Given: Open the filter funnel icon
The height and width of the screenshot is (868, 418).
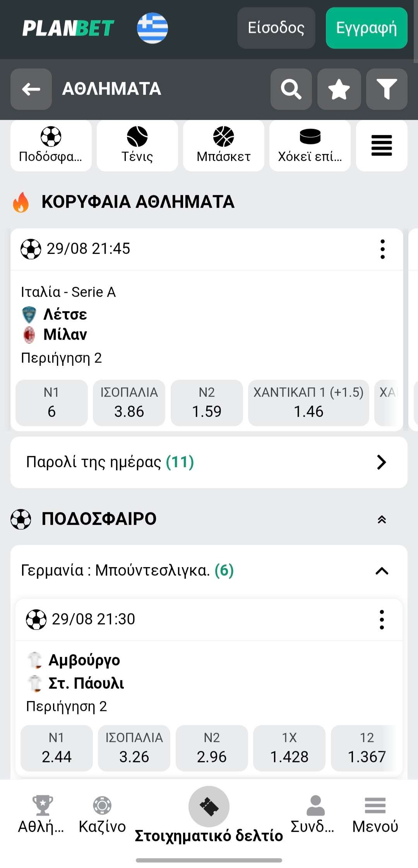Looking at the screenshot, I should click(x=387, y=89).
